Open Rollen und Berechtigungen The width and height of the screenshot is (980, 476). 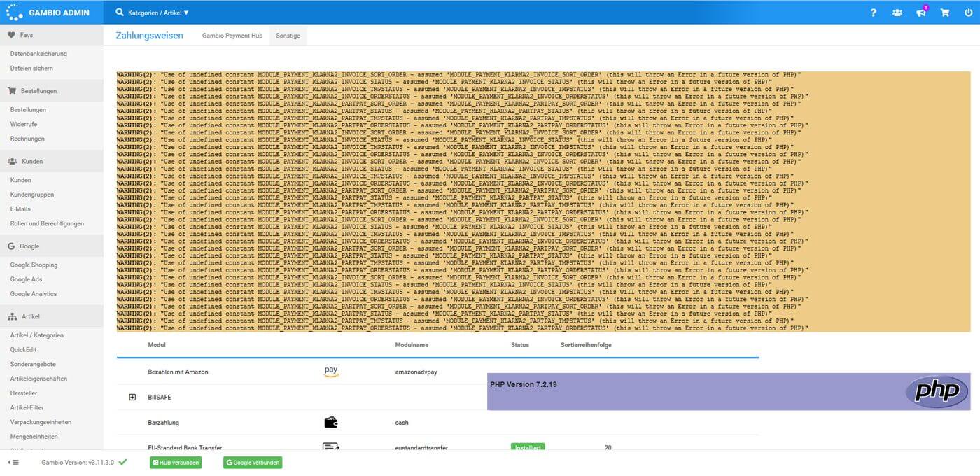pos(47,223)
